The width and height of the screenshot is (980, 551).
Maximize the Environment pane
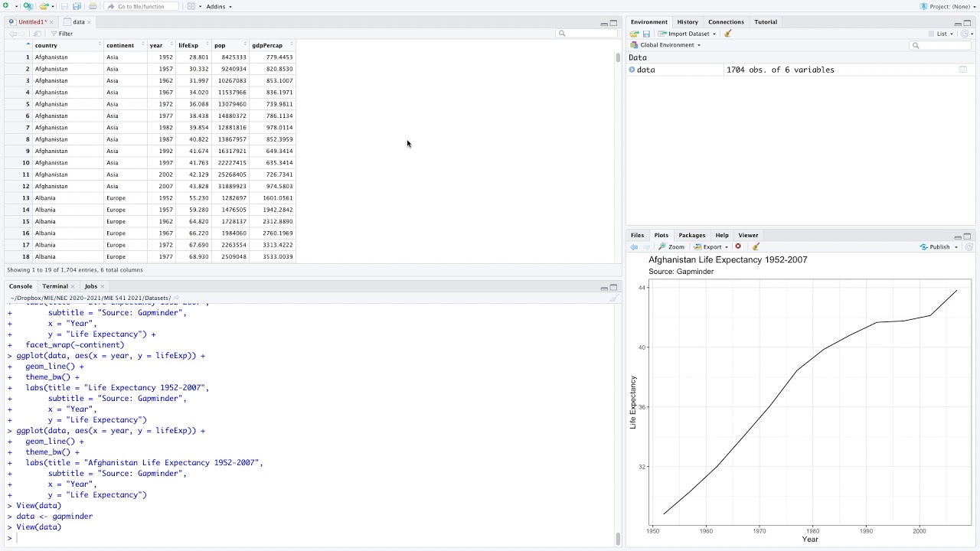pyautogui.click(x=967, y=23)
